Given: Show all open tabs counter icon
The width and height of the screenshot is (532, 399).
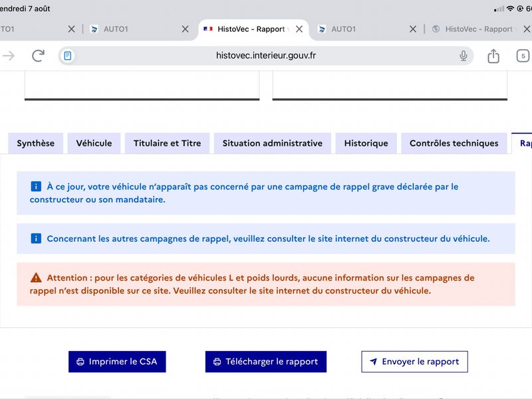Looking at the screenshot, I should [523, 56].
